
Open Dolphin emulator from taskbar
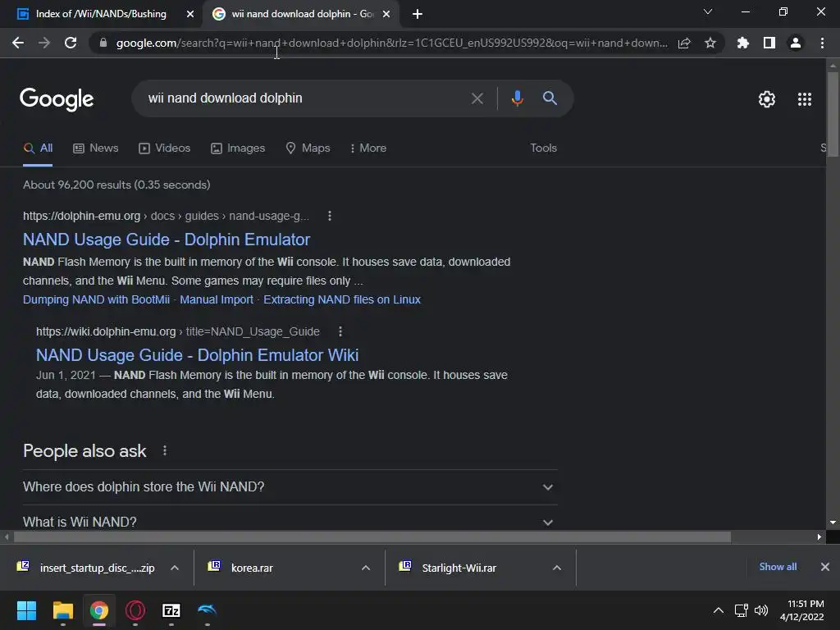[208, 610]
